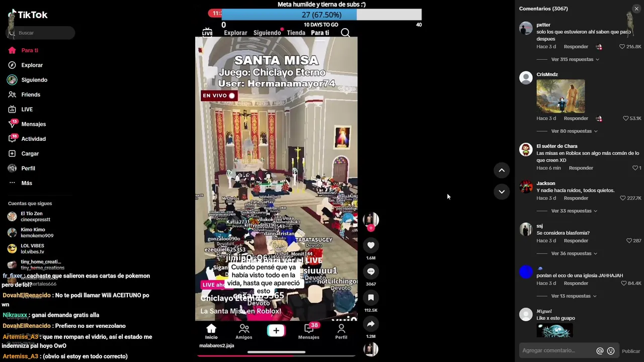The width and height of the screenshot is (644, 362).
Task: Go to previous video with up arrow
Action: pyautogui.click(x=502, y=170)
